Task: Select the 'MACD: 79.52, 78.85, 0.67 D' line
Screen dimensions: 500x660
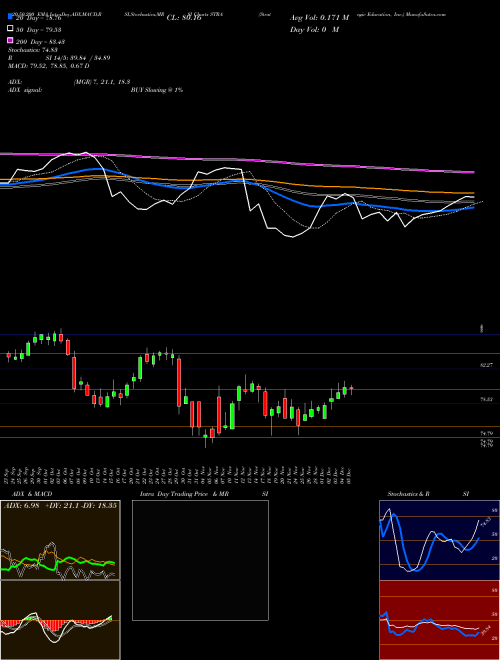Action: coord(48,66)
